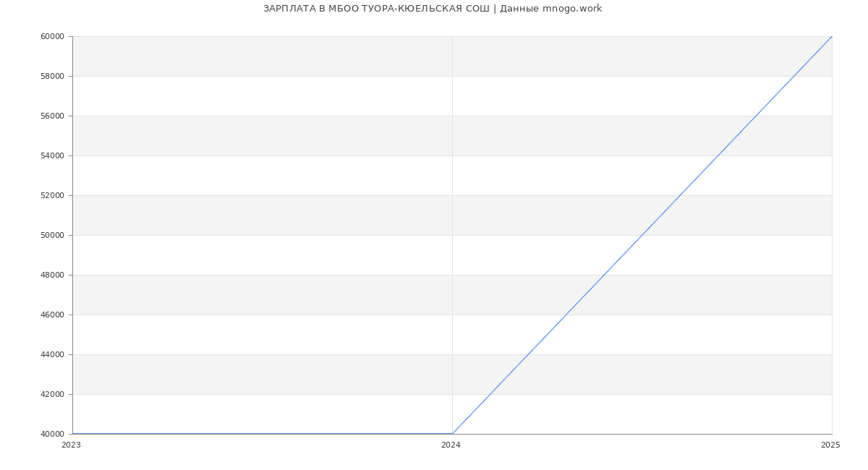The height and width of the screenshot is (470, 868).
Task: Select the 2024 x-axis label
Action: (451, 445)
